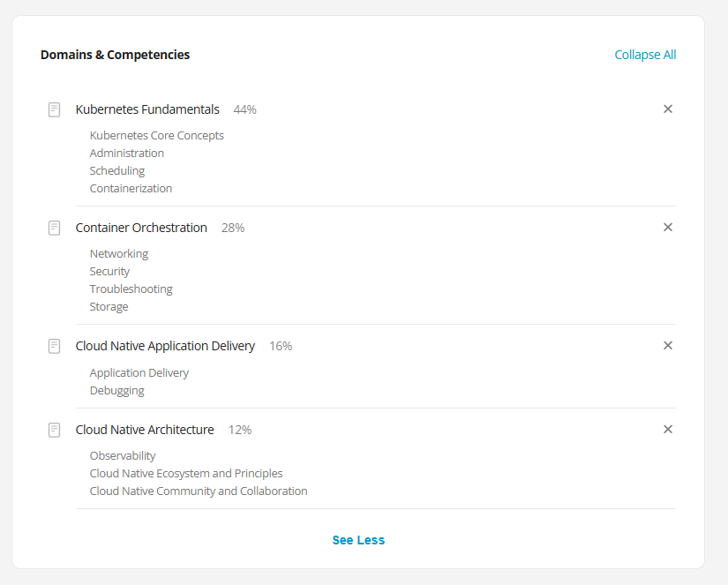Image resolution: width=728 pixels, height=585 pixels.
Task: Click the Collapse All link
Action: tap(645, 55)
